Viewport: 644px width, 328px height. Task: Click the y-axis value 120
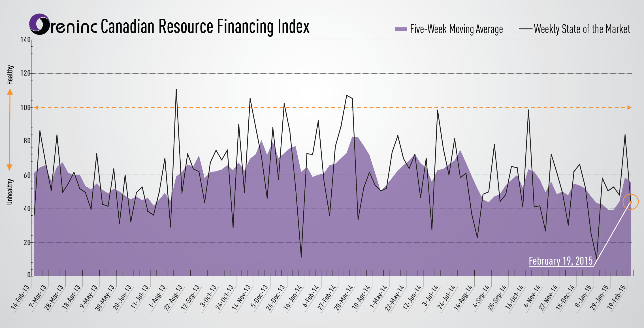25,73
